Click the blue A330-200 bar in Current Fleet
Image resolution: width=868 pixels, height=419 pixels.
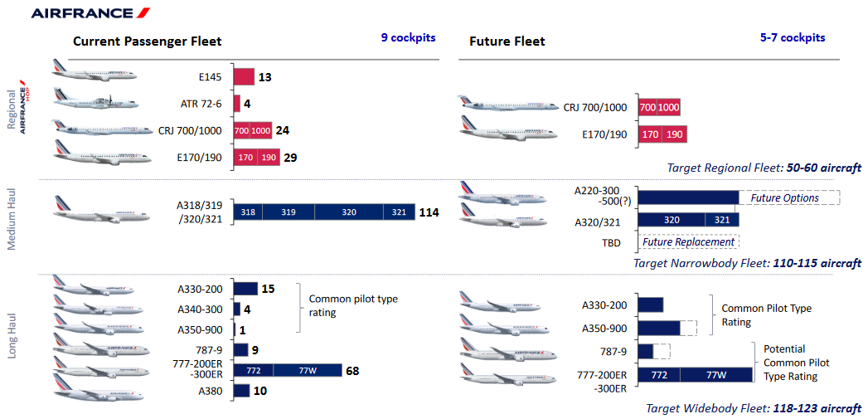pyautogui.click(x=245, y=289)
